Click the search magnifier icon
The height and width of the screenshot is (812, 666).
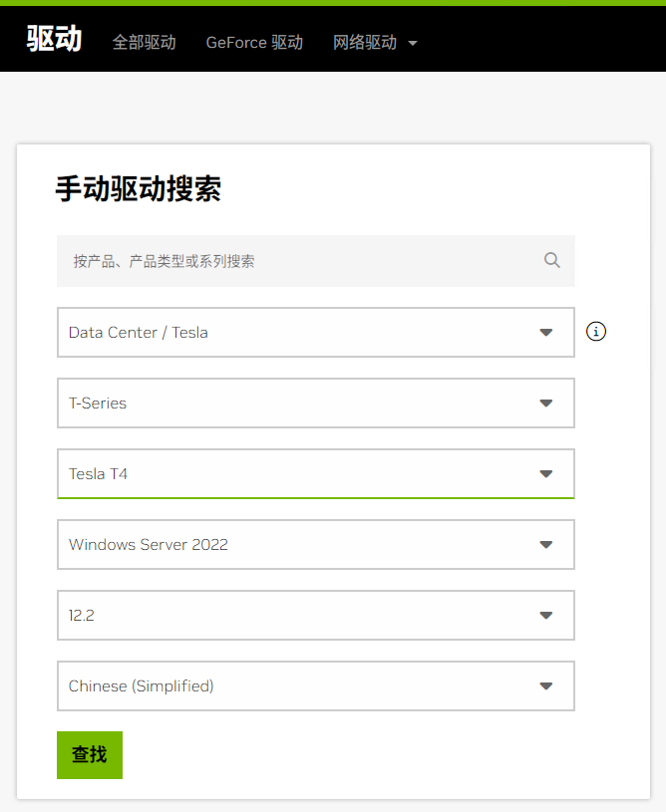point(552,260)
